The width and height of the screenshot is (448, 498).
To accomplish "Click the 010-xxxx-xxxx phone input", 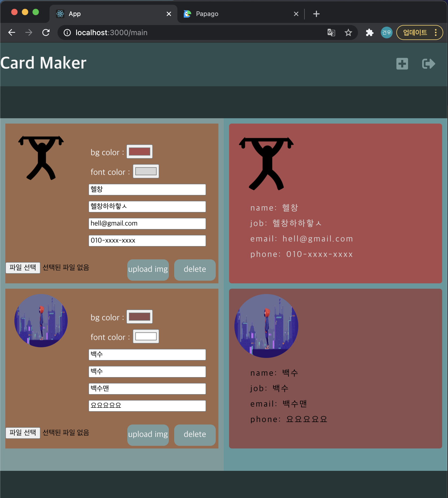I will point(147,240).
